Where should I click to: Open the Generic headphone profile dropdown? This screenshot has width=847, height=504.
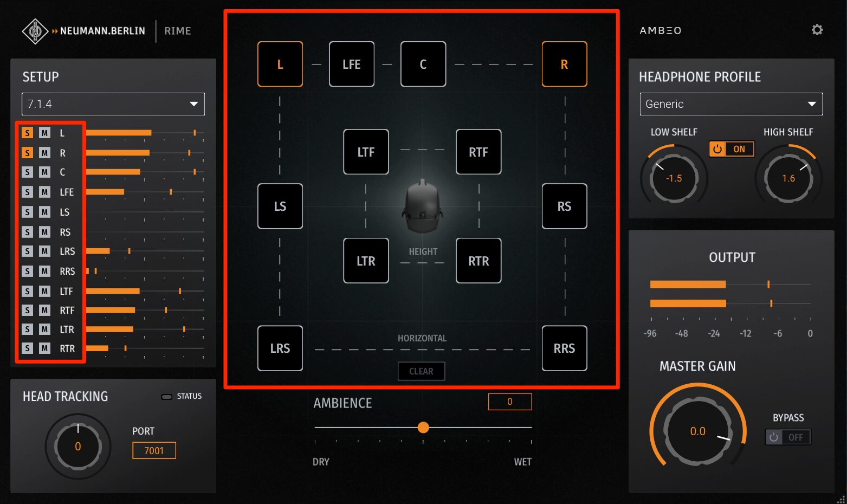(x=730, y=104)
